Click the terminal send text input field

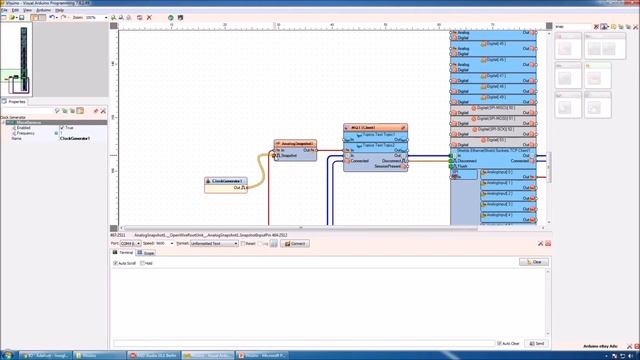point(304,344)
